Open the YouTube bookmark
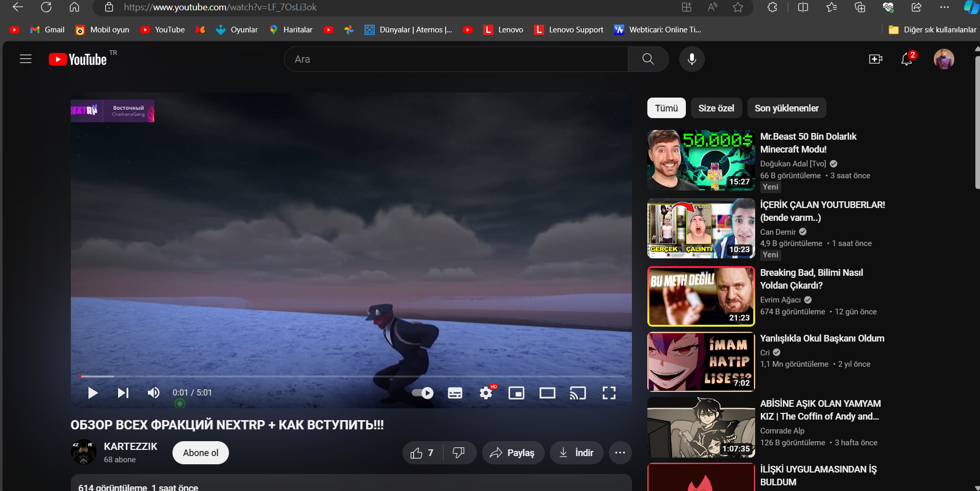 tap(163, 30)
